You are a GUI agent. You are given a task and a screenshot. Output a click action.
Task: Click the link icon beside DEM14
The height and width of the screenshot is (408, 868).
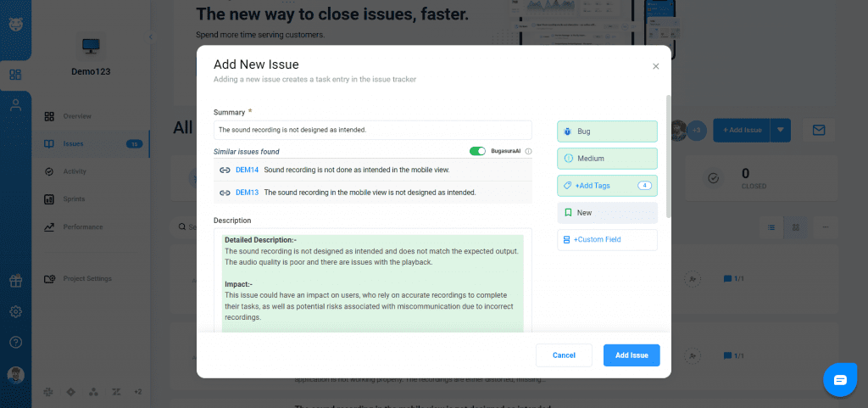tap(225, 170)
